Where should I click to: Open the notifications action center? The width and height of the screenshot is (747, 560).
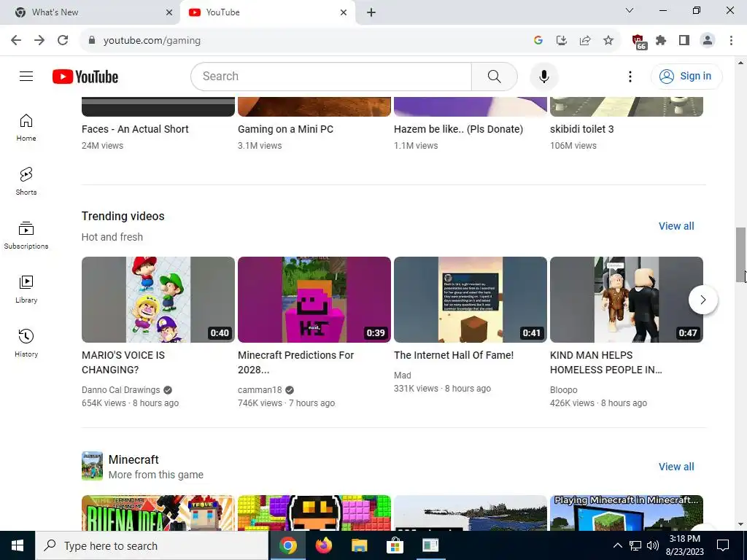tap(723, 545)
